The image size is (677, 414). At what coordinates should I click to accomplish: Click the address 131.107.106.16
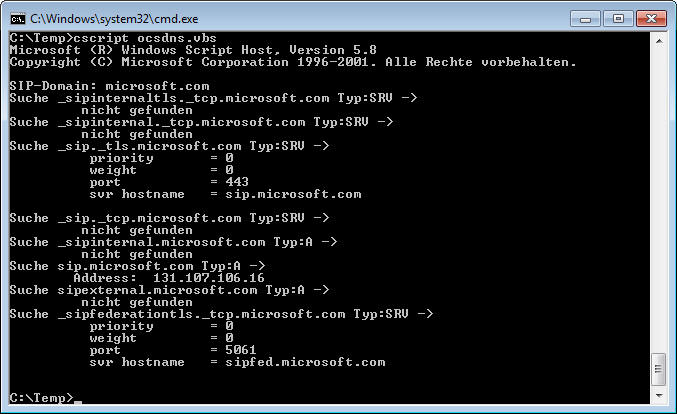coord(209,278)
